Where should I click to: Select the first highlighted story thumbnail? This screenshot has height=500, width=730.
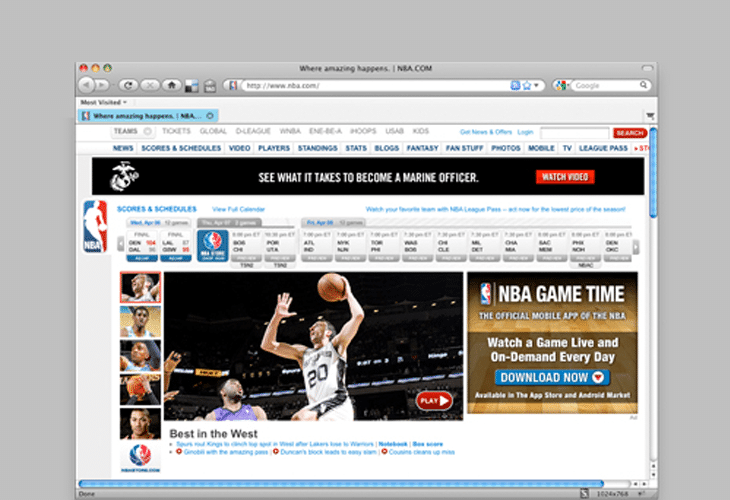140,287
